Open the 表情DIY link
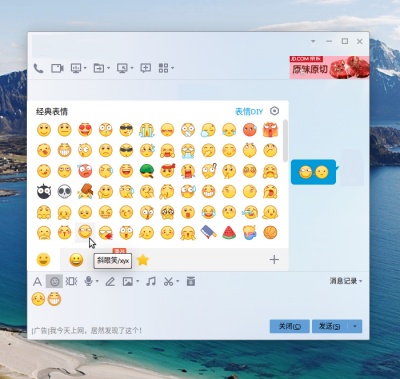This screenshot has width=400, height=379. click(249, 112)
